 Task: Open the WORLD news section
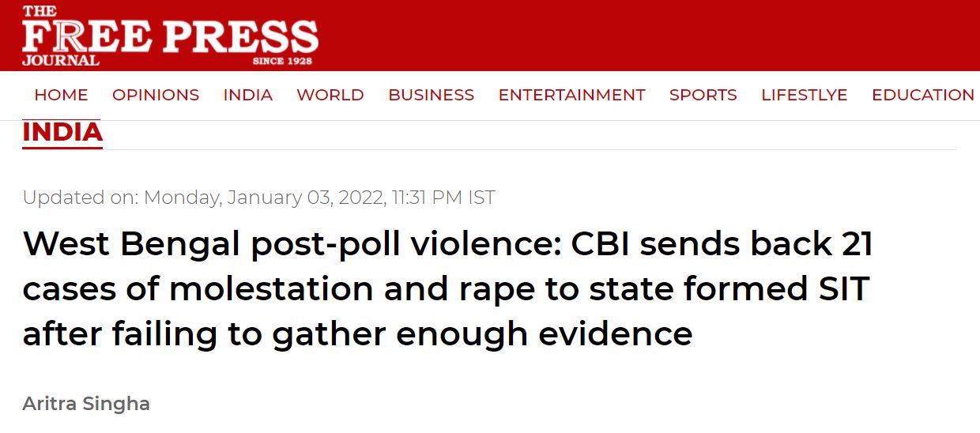click(x=330, y=95)
